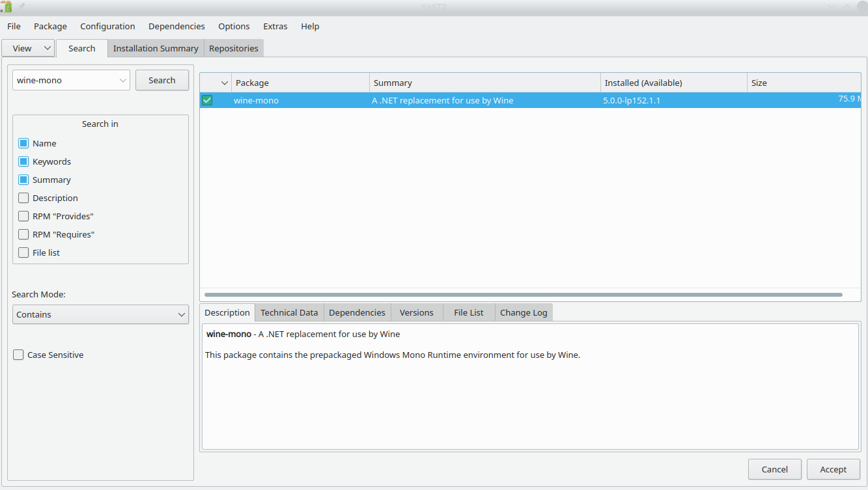Image resolution: width=868 pixels, height=490 pixels.
Task: Open the File List tab
Action: pyautogui.click(x=469, y=312)
